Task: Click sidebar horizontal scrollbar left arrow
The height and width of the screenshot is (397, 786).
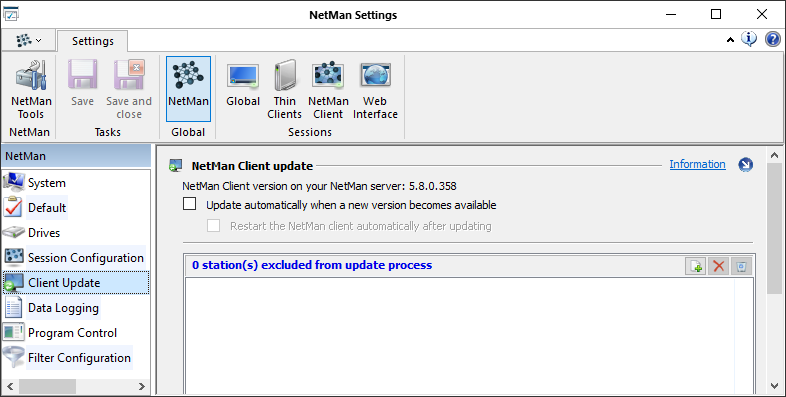Action: pyautogui.click(x=10, y=386)
